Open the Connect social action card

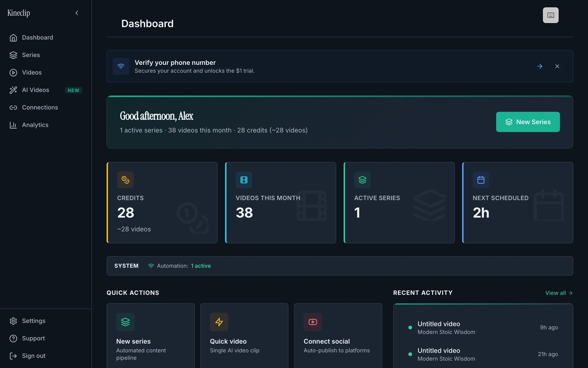(x=338, y=336)
